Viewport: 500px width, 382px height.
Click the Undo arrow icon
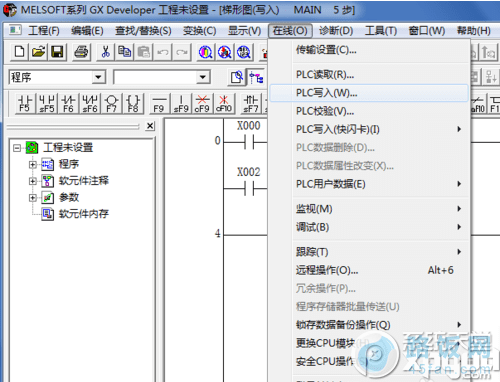click(x=163, y=52)
